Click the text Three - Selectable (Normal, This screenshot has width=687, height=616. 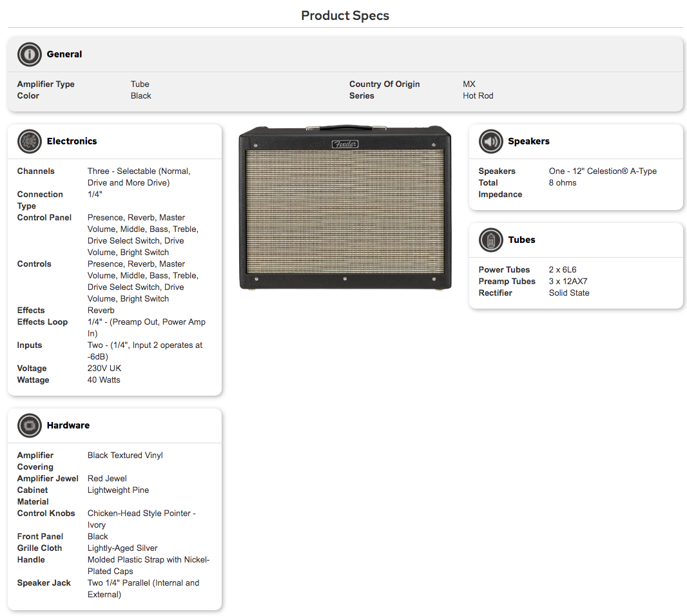[x=139, y=171]
